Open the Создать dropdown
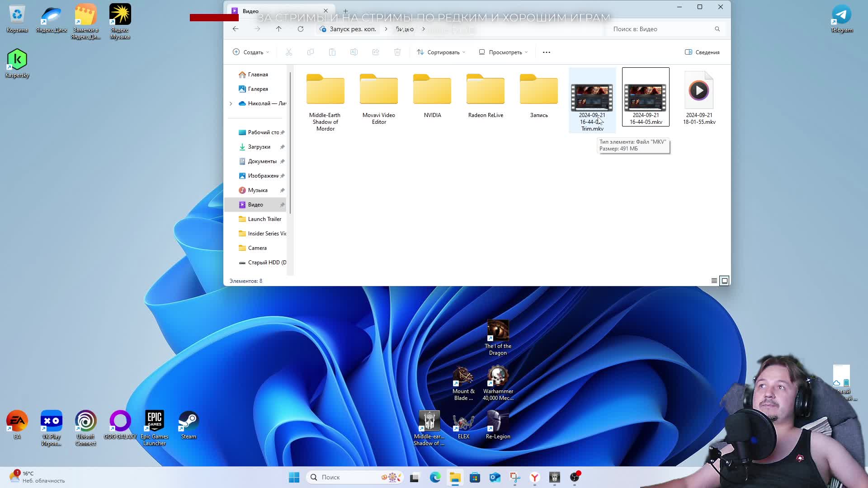 tap(251, 52)
